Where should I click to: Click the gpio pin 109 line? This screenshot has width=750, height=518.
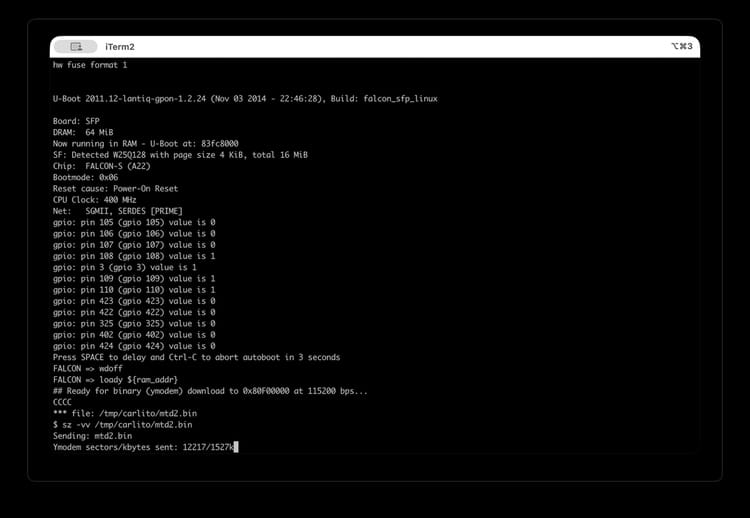coord(134,278)
